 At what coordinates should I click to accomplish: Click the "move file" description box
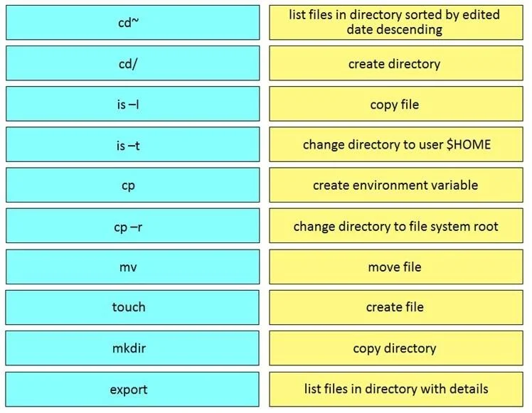(396, 267)
